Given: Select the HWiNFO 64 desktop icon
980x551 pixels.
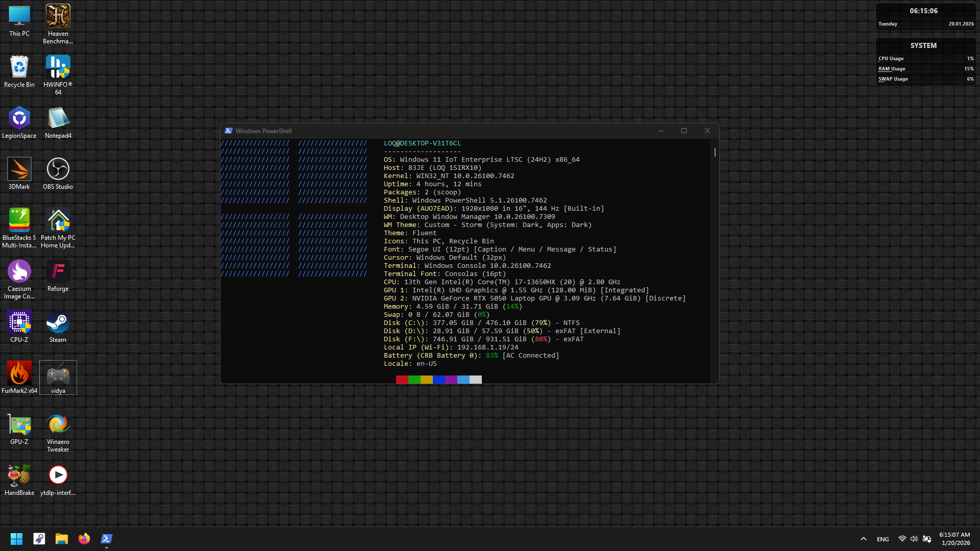Looking at the screenshot, I should [x=58, y=67].
